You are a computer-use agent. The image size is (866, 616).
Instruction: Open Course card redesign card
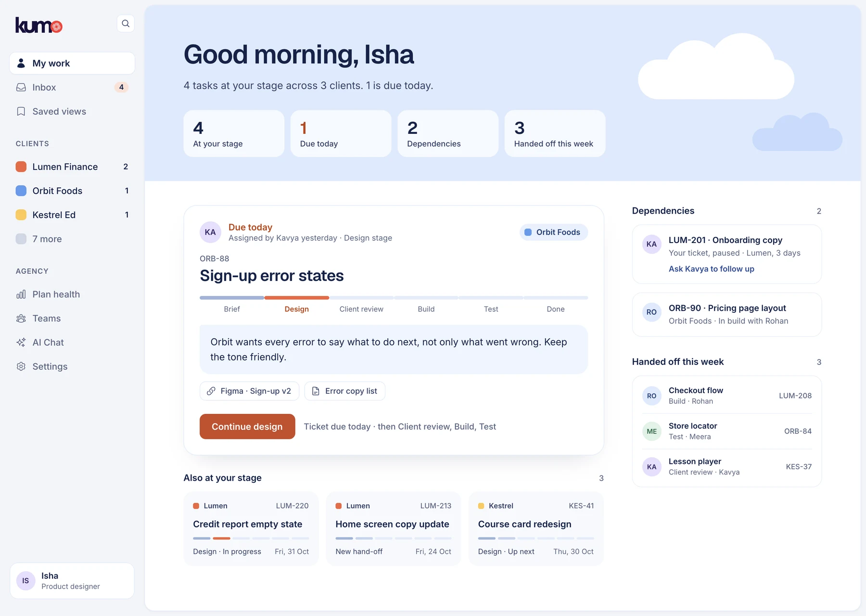pyautogui.click(x=536, y=528)
